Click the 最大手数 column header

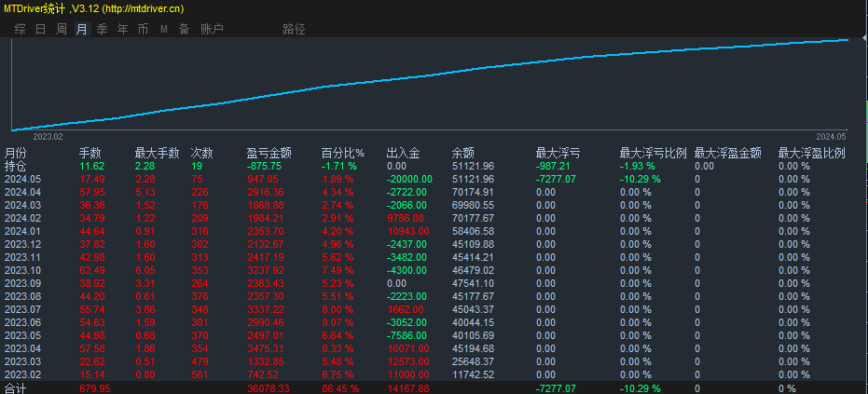coord(158,154)
